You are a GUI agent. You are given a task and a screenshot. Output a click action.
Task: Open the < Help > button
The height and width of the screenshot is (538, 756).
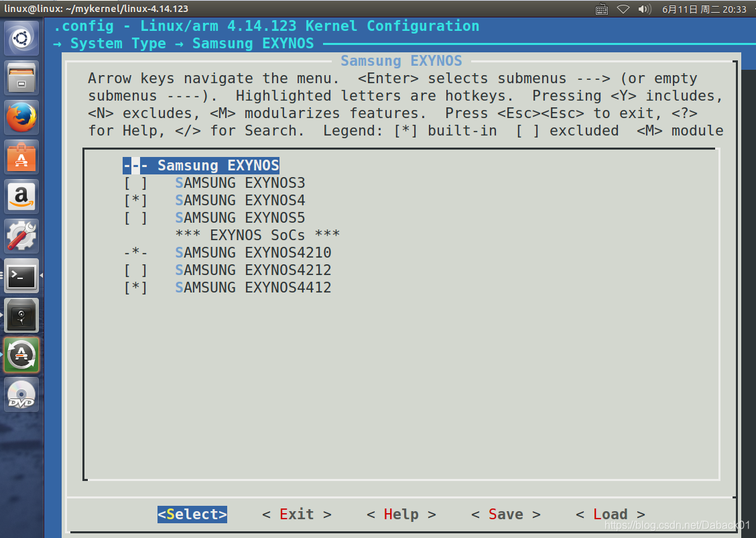click(401, 515)
